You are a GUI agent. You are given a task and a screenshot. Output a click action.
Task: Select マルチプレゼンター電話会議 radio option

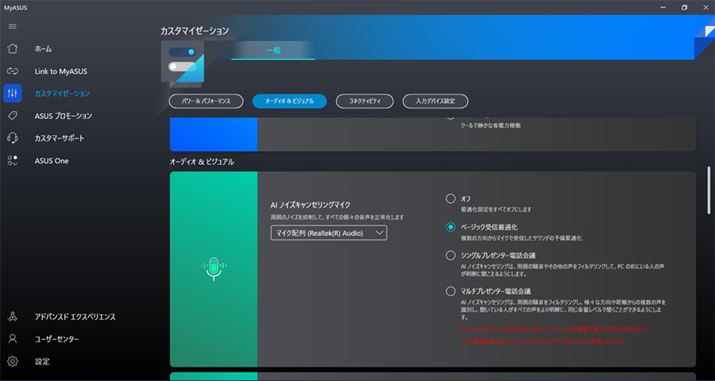click(451, 291)
